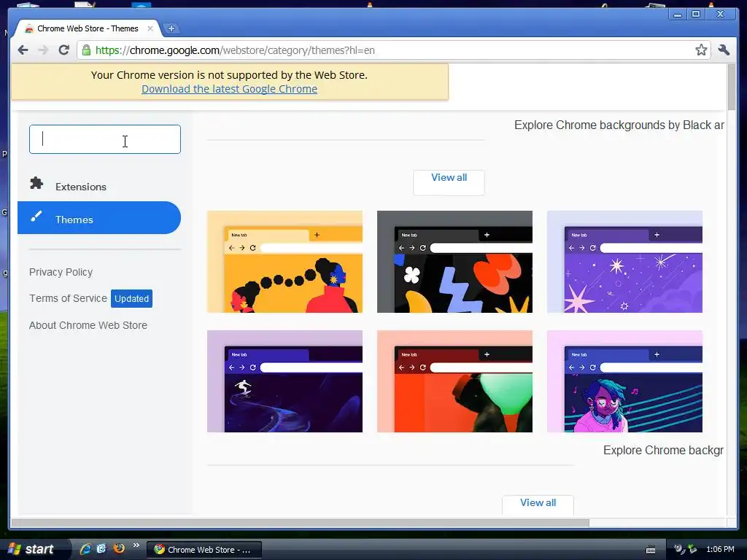Open the Extensions category
The width and height of the screenshot is (747, 560).
pyautogui.click(x=99, y=186)
